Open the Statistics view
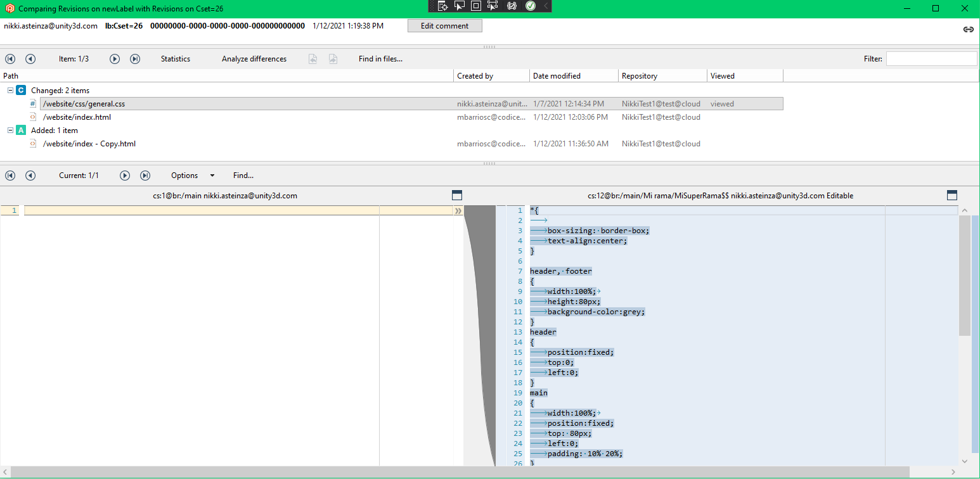 (x=175, y=58)
